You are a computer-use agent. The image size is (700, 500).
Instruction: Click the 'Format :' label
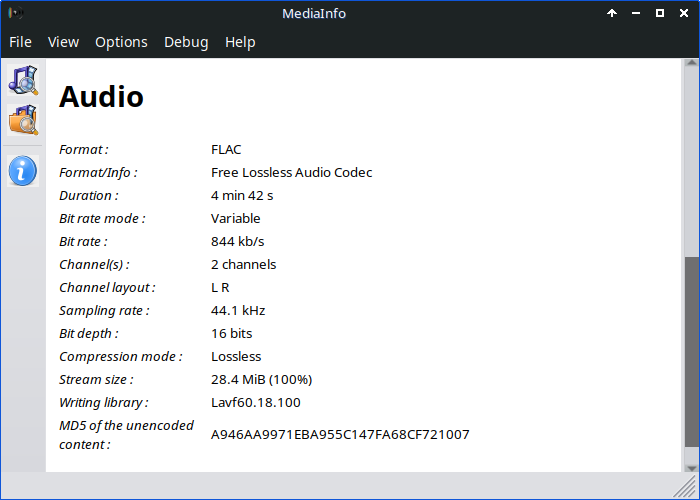(x=83, y=149)
